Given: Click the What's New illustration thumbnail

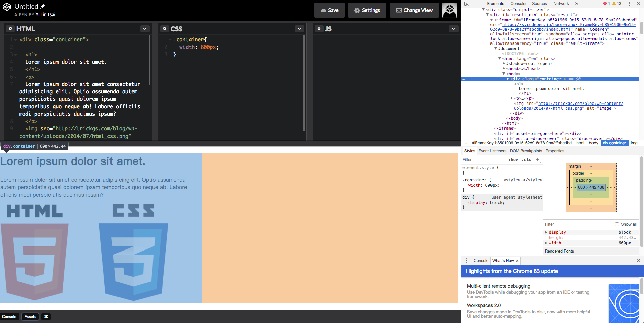Looking at the screenshot, I should tap(623, 303).
